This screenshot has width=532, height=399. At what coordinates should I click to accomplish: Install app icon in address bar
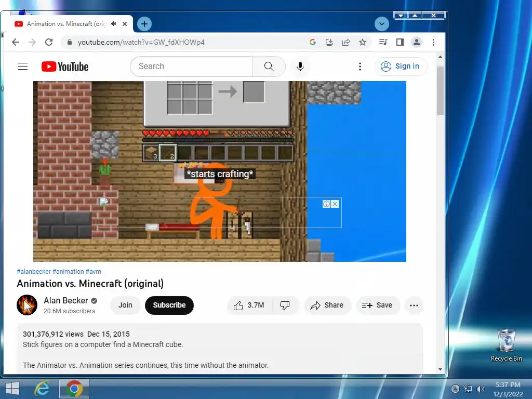[x=329, y=42]
